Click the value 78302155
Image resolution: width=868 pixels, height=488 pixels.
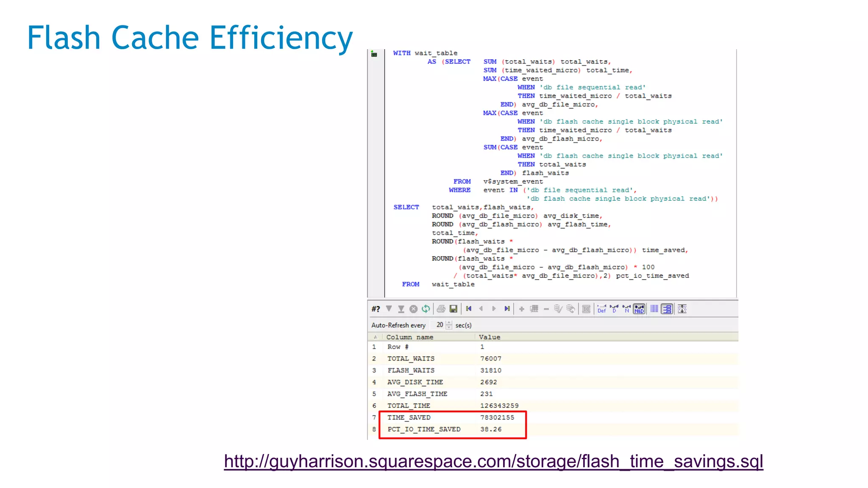click(x=497, y=418)
